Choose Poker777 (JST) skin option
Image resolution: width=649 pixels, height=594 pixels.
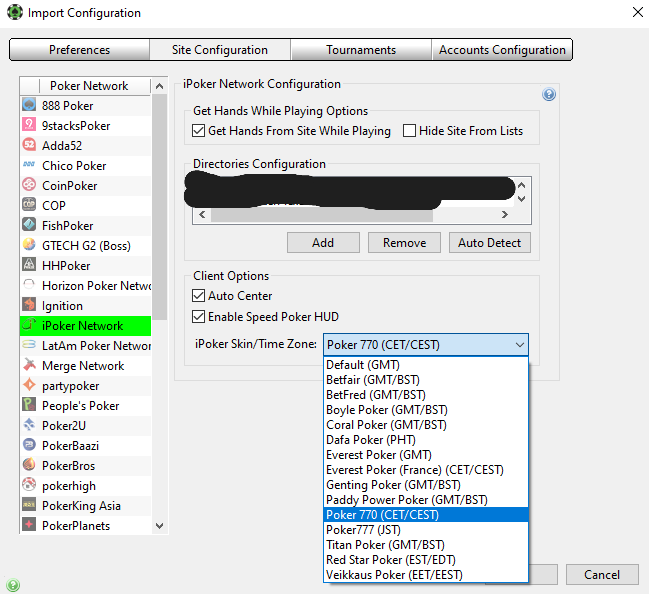426,530
